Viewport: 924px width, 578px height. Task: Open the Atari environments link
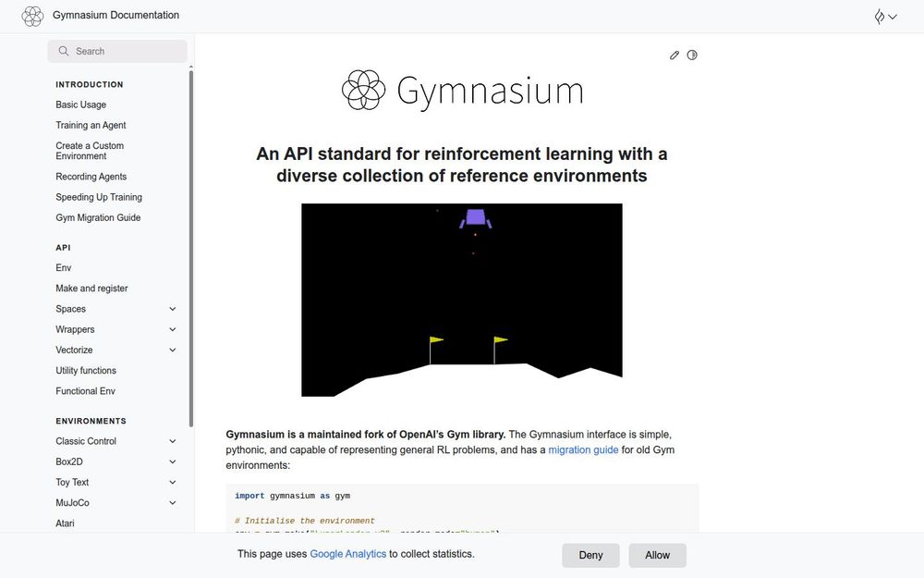[65, 523]
